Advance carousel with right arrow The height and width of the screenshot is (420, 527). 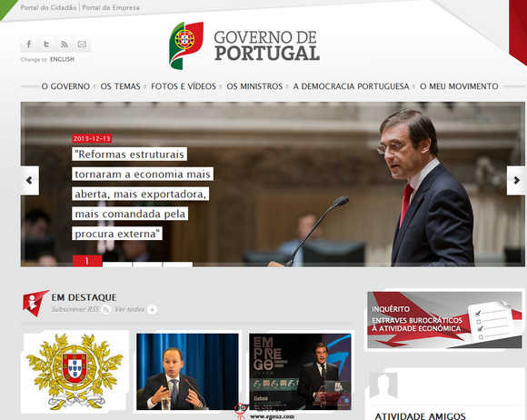pos(516,181)
